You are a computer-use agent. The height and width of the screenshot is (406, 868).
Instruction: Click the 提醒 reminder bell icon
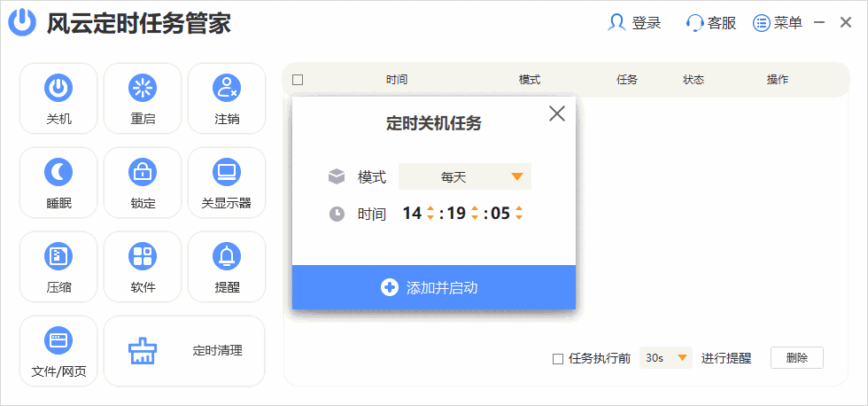click(227, 256)
